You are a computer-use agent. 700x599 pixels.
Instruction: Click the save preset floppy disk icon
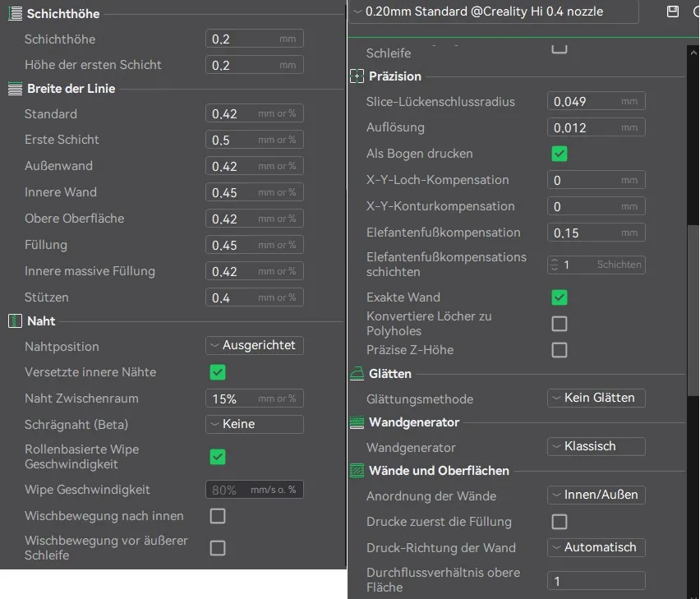tap(672, 12)
